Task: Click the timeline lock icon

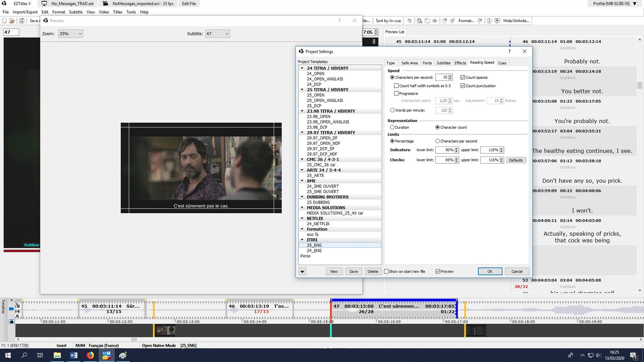Action: pos(11,321)
